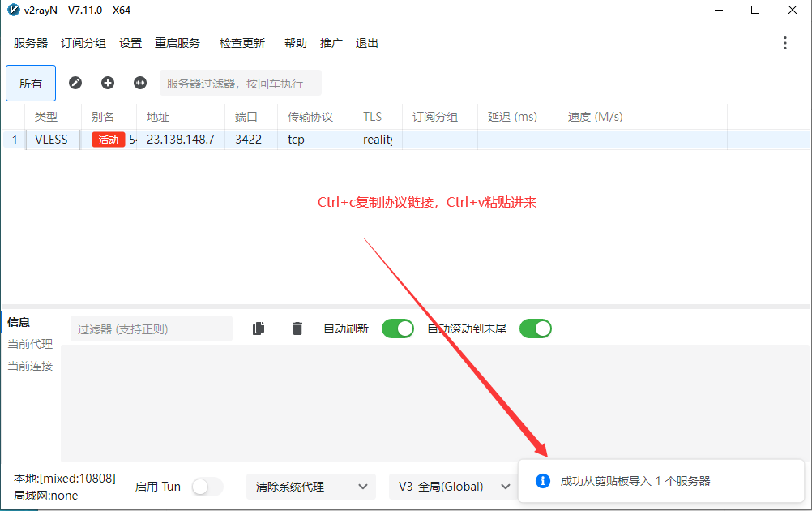
Task: Open the 设置 menu
Action: coord(130,43)
